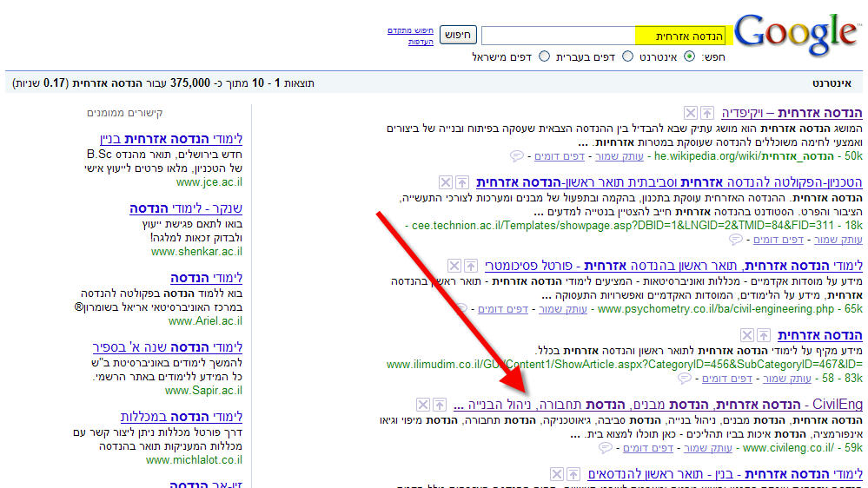
Task: Open sponsored link שנקר - לימודי הנדסה
Action: pyautogui.click(x=186, y=208)
